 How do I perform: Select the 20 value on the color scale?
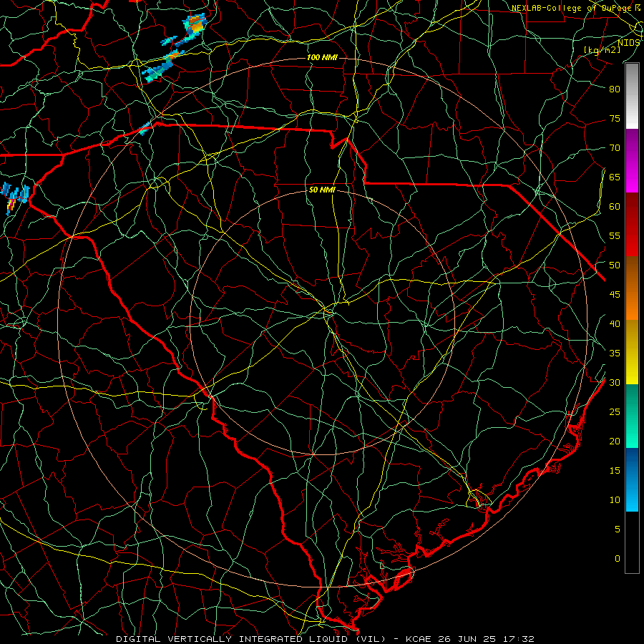tap(615, 441)
